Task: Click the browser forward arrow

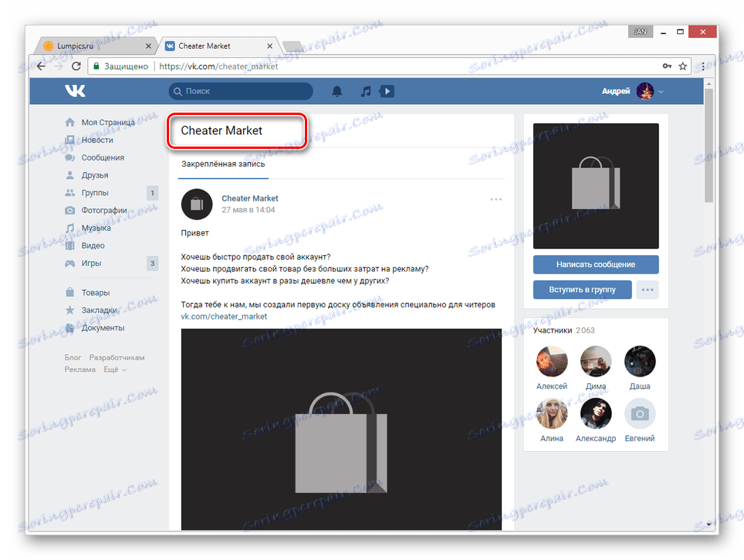Action: tap(59, 66)
